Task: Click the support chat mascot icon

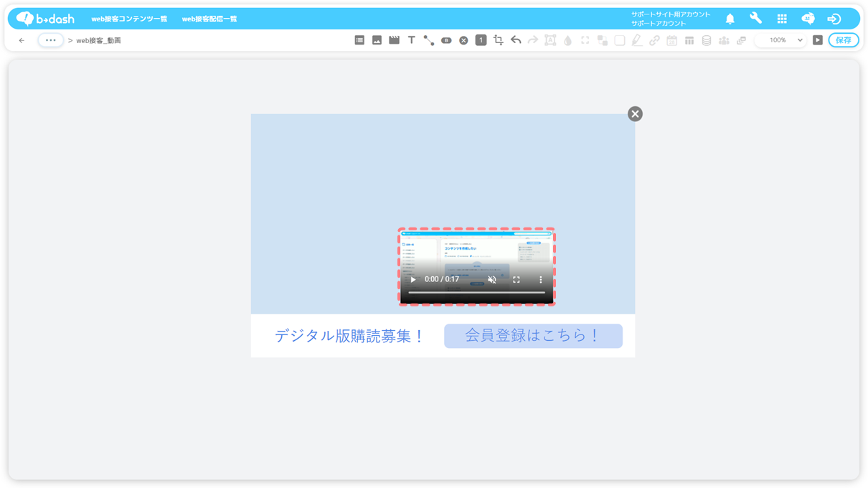Action: tap(808, 19)
